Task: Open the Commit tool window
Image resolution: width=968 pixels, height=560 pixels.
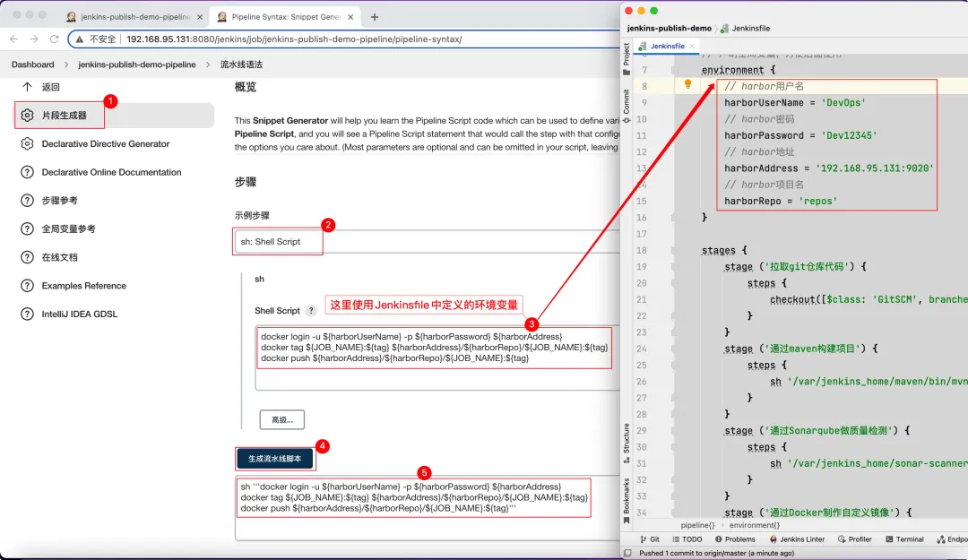Action: (626, 107)
